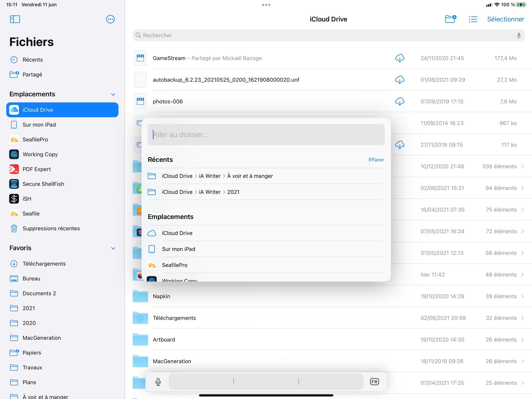
Task: Open Seafile location in sidebar
Action: [x=62, y=214]
